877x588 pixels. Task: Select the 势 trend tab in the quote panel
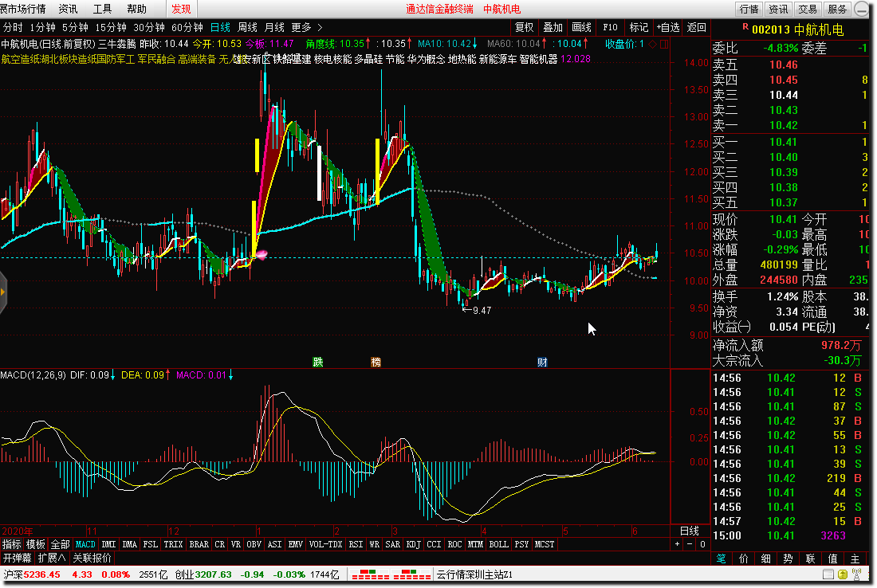click(788, 559)
